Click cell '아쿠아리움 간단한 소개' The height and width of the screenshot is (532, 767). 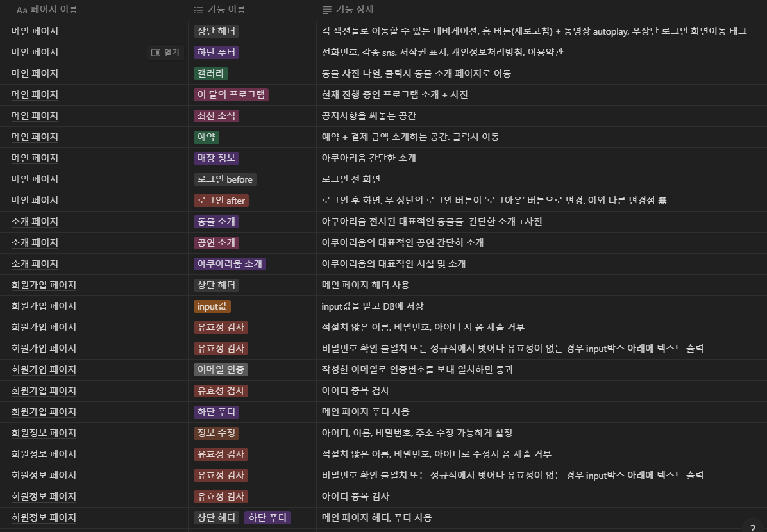point(369,158)
